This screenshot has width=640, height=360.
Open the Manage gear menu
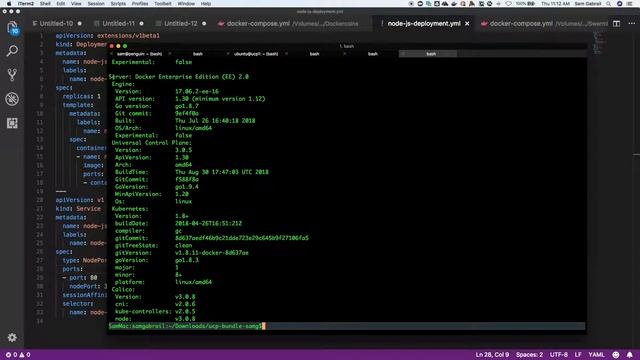coord(12,338)
